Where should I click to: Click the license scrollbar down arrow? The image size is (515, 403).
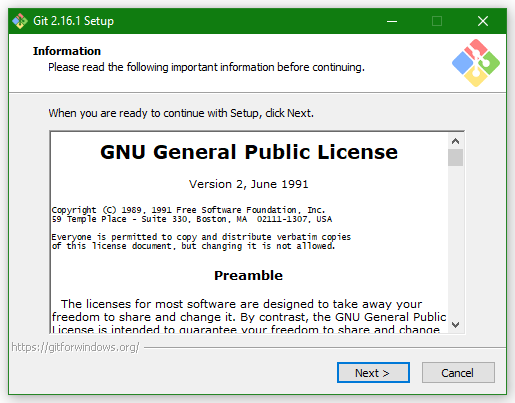455,324
